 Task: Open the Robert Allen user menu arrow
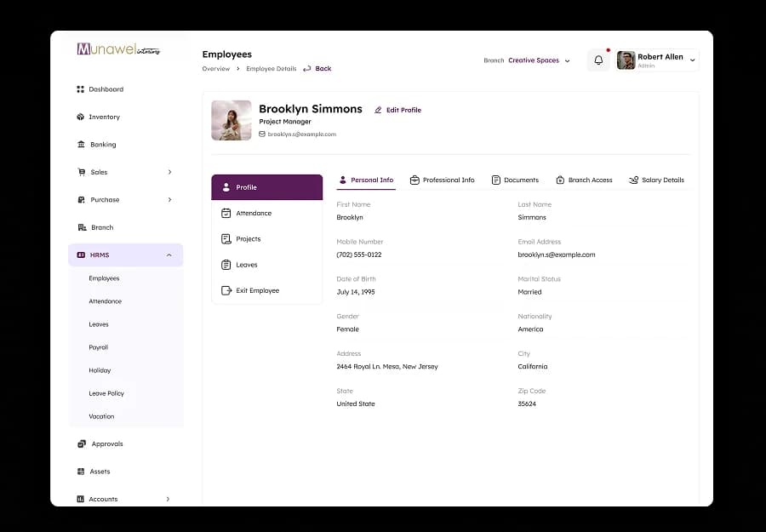692,60
